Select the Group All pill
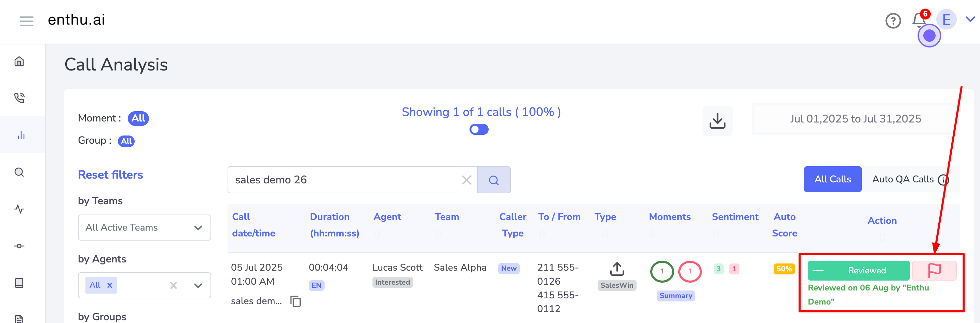980x323 pixels. (126, 141)
